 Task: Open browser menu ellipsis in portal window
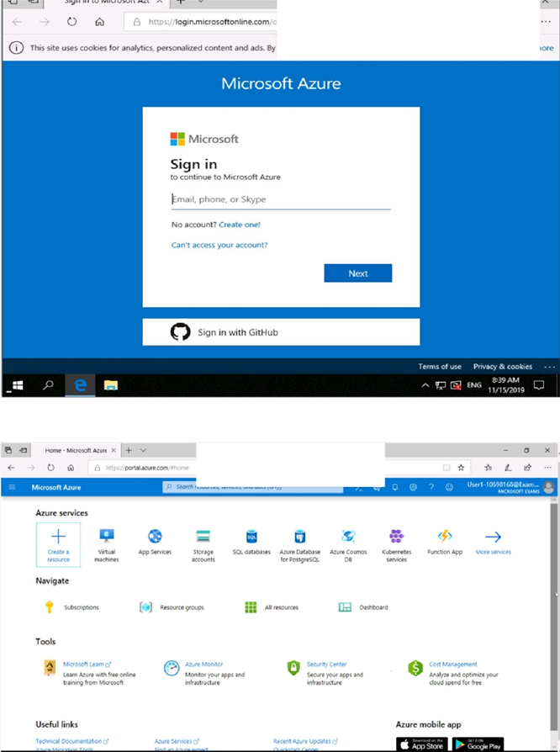(547, 468)
